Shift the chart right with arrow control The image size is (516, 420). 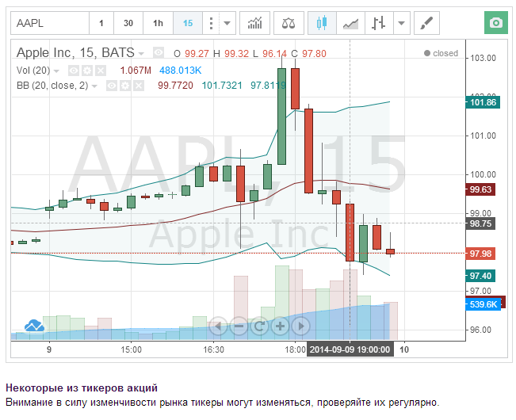(x=300, y=326)
